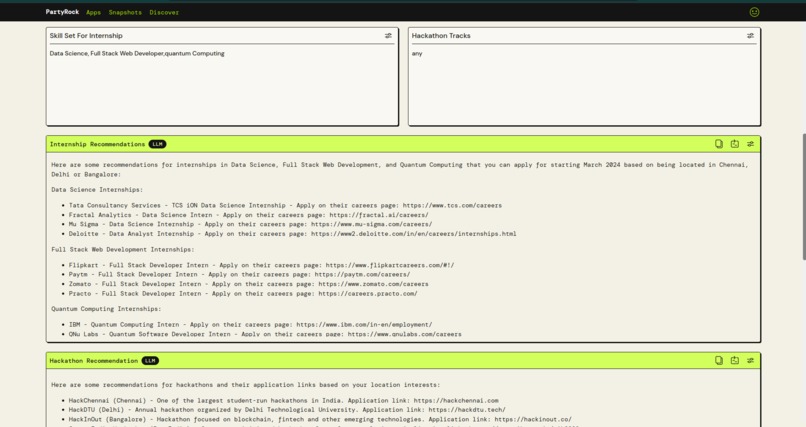
Task: Click the Practo Full Stack Developer row
Action: click(243, 293)
